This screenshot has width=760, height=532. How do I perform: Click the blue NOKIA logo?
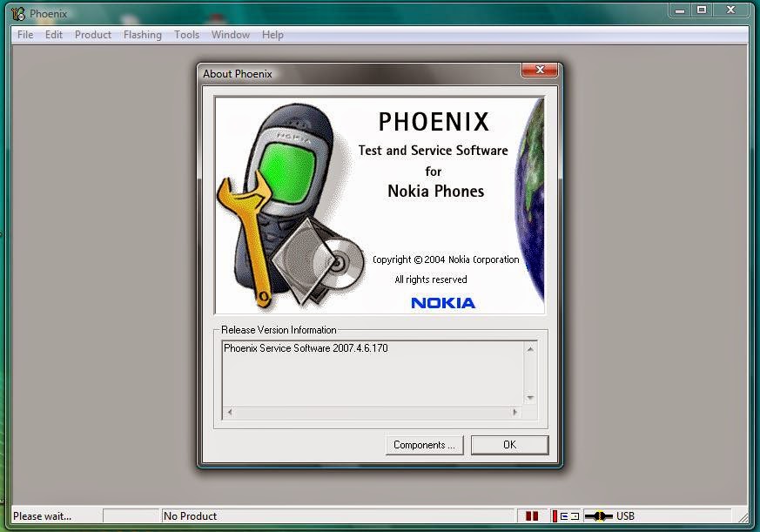tap(443, 303)
